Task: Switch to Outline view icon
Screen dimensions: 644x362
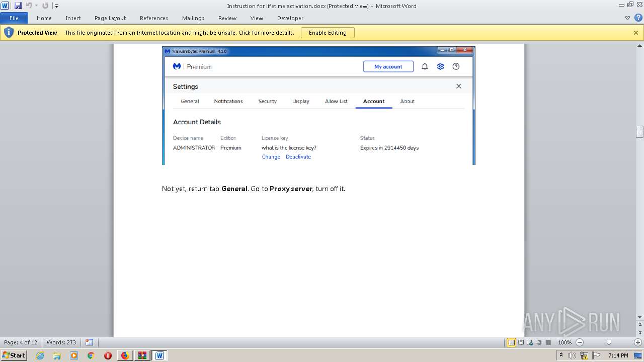Action: point(539,342)
